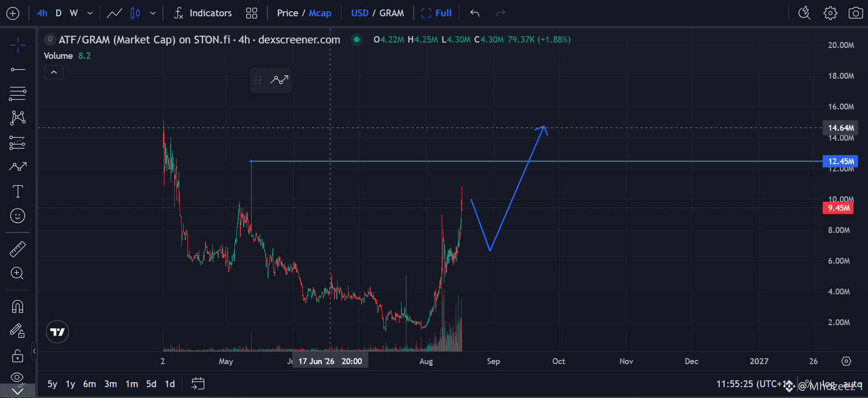Viewport: 868px width, 398px height.
Task: Open the go to date calendar icon
Action: [x=198, y=384]
